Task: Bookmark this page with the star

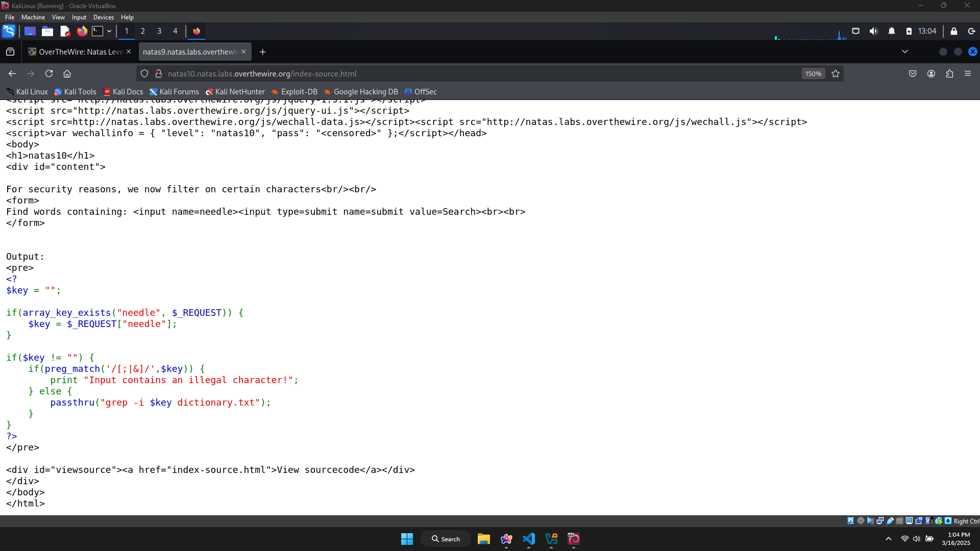Action: tap(836, 74)
